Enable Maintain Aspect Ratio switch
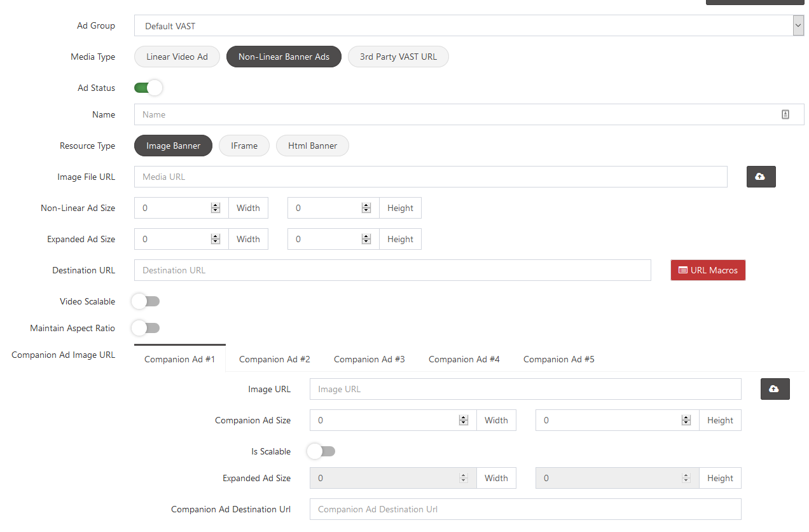The image size is (809, 532). [x=146, y=328]
